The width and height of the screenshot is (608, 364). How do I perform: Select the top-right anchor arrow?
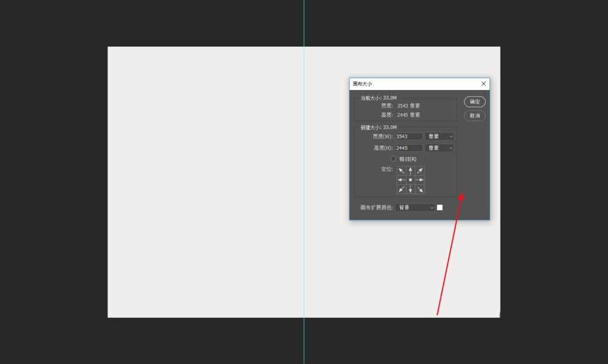pyautogui.click(x=420, y=171)
